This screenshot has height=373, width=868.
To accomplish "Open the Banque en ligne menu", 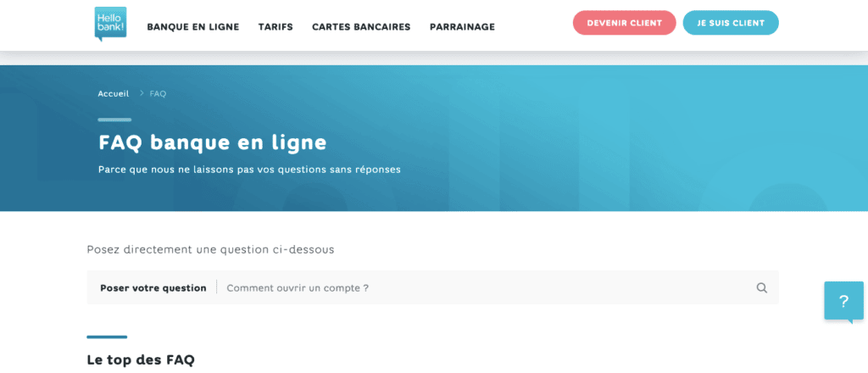I will point(193,26).
